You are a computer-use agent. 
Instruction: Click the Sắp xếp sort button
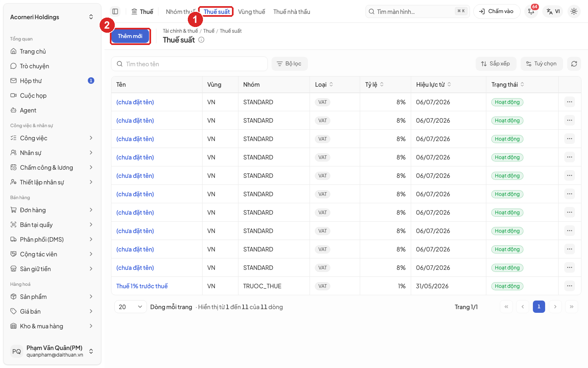click(x=496, y=64)
